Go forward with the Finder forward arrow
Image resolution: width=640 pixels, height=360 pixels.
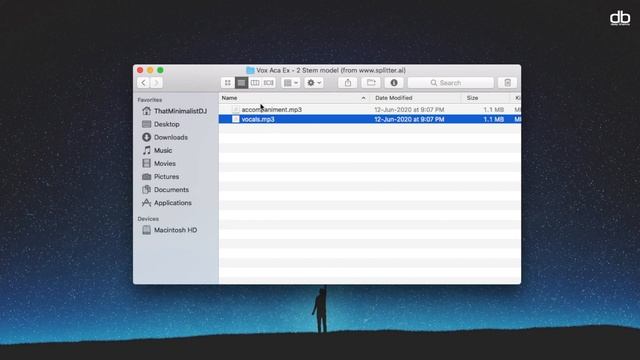(x=156, y=83)
